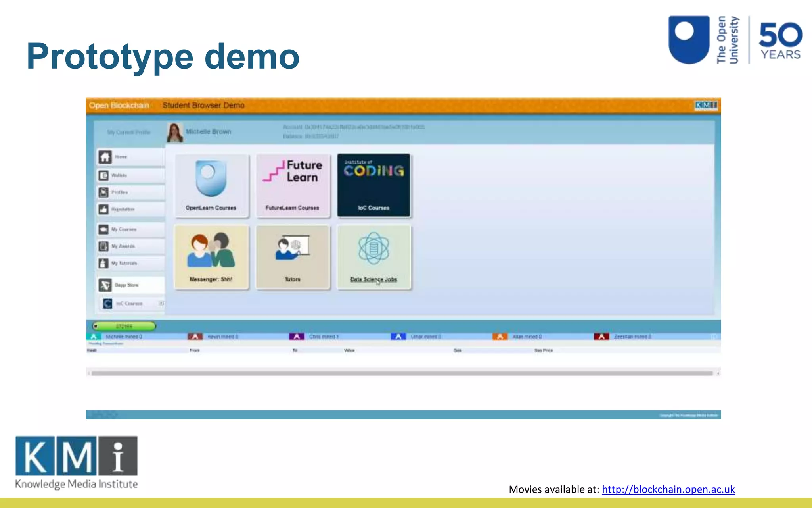Click the horizontal scrollbar under pending transactions

(x=402, y=373)
